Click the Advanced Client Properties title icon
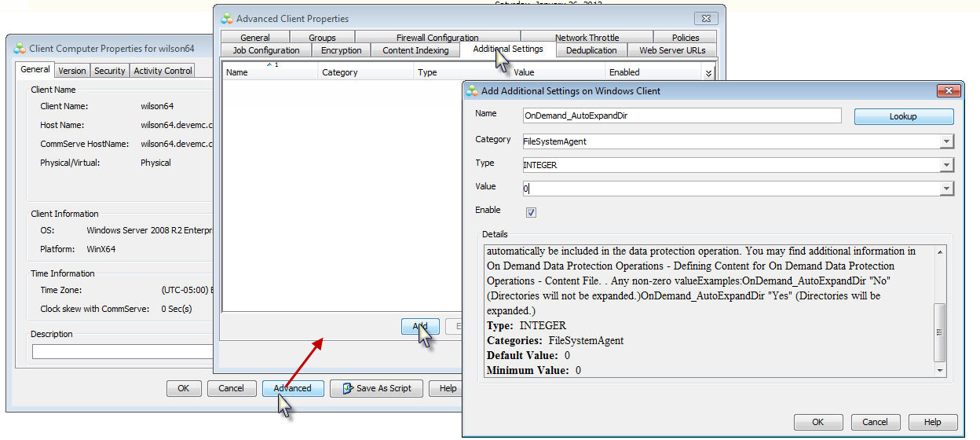The width and height of the screenshot is (980, 440). pyautogui.click(x=226, y=19)
